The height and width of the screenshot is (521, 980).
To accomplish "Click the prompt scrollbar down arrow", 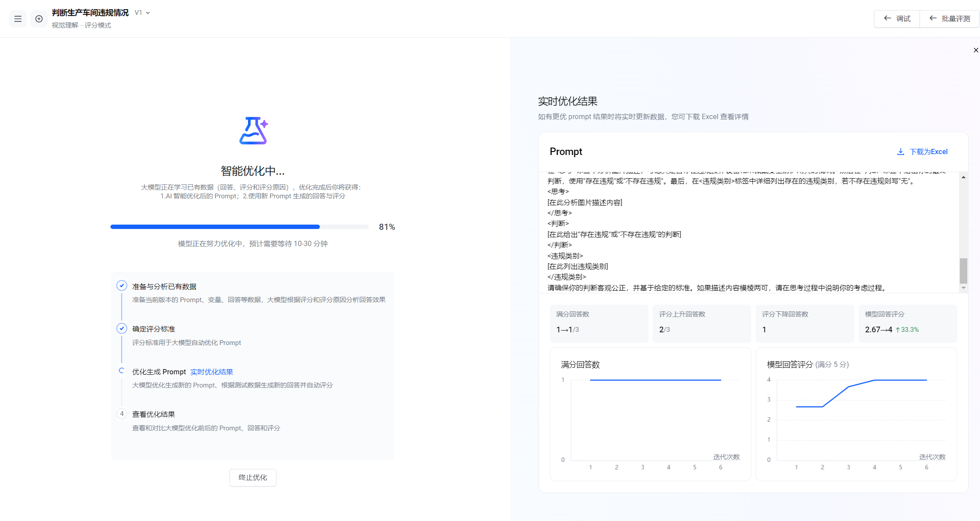I will pos(963,288).
